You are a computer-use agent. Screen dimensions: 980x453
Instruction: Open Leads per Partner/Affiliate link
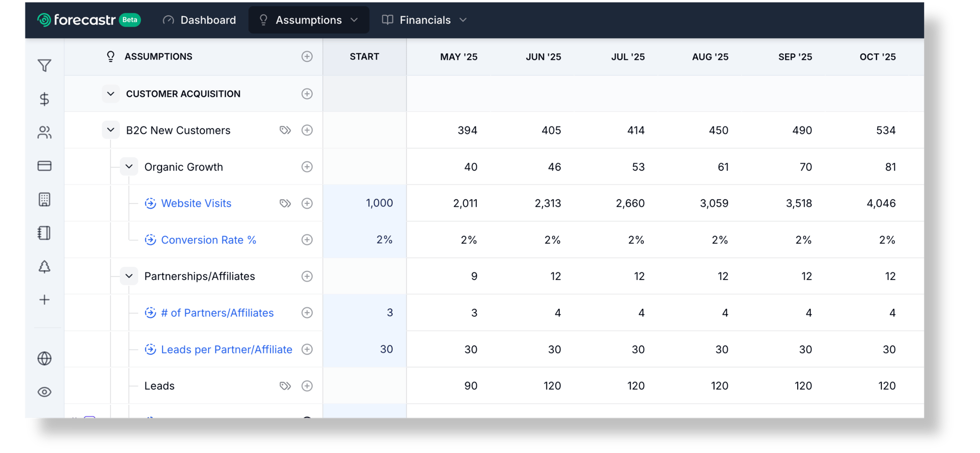pos(226,349)
